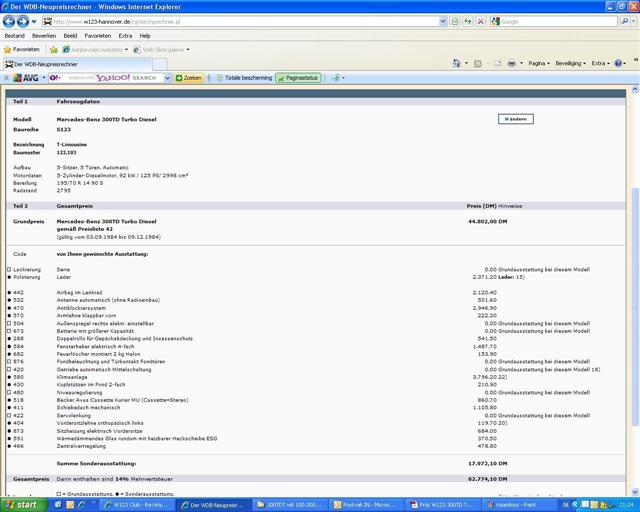Switch to the Prijs W123 300TD PDF window
640x512 pixels.
point(443,505)
